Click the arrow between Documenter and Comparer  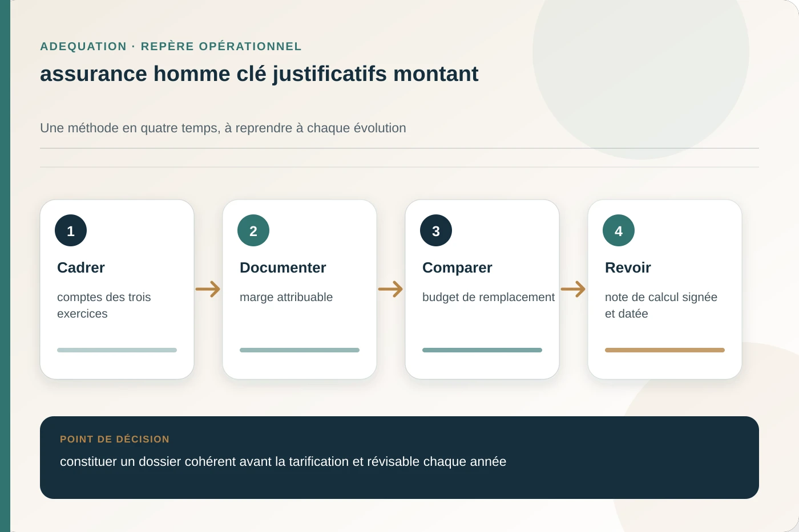pos(390,289)
